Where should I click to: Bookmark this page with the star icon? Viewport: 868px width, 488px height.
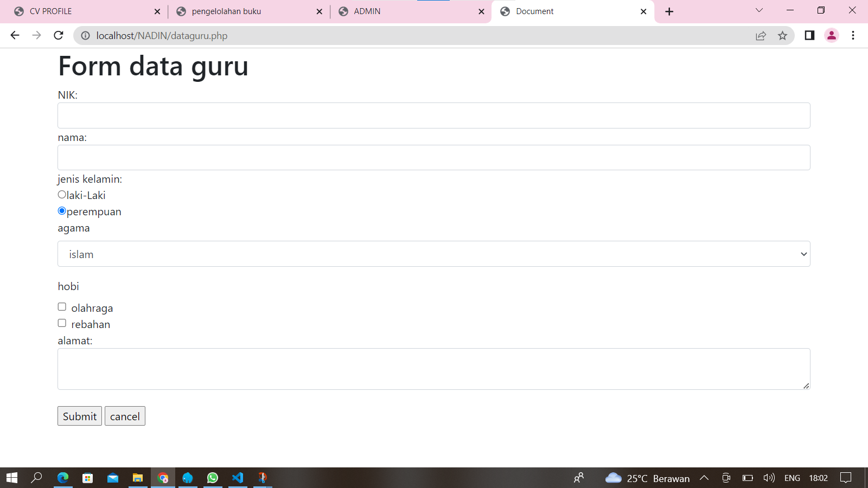(782, 36)
